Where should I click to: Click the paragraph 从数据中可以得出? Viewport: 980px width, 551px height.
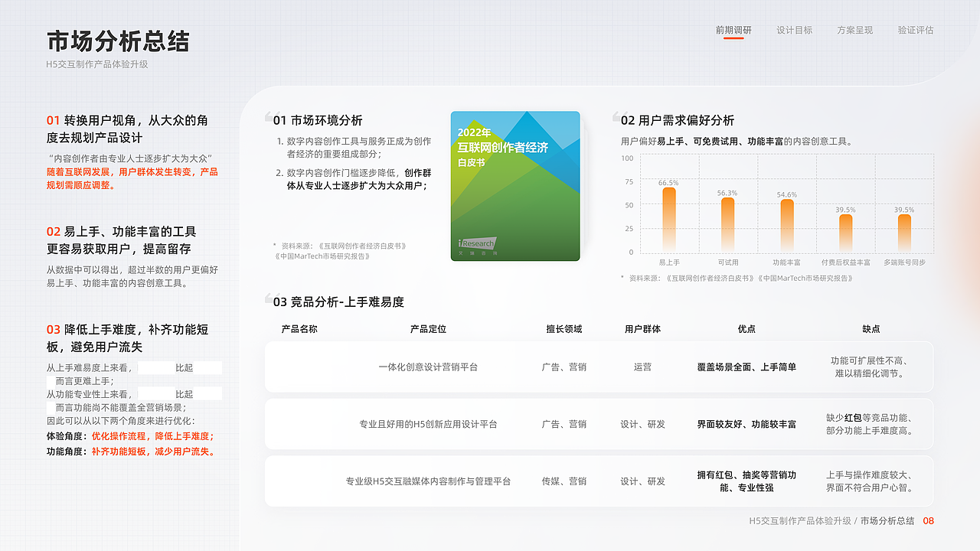coord(132,276)
